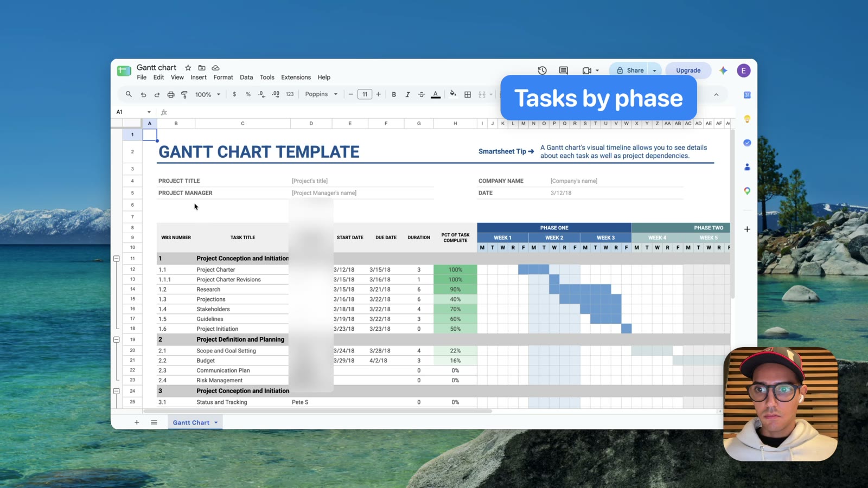Open the text color picker
Image resolution: width=868 pixels, height=488 pixels.
[x=436, y=94]
